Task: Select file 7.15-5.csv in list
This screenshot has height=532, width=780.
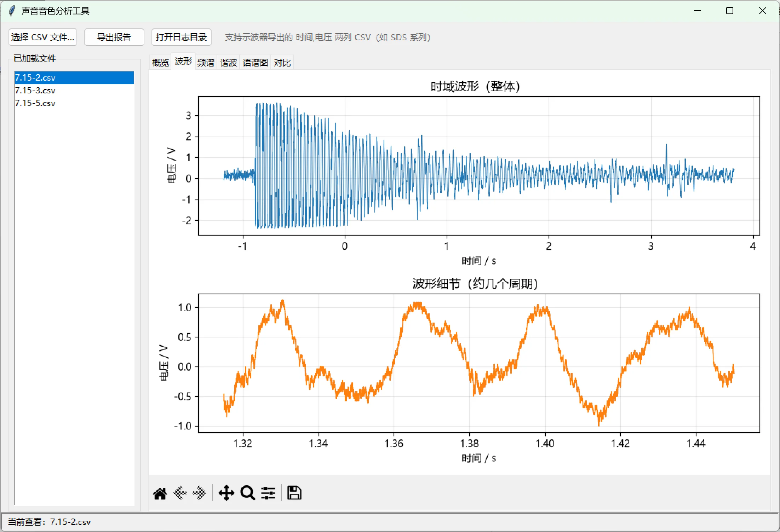Action: point(74,103)
